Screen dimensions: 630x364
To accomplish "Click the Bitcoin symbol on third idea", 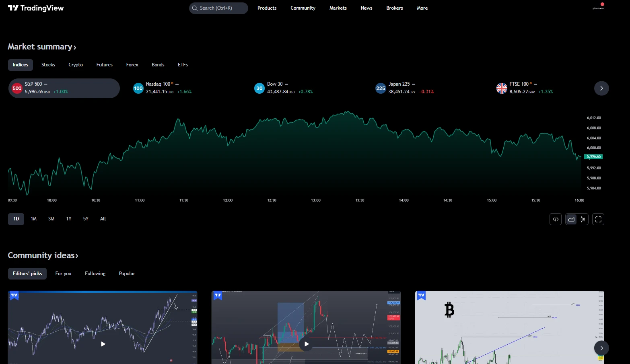I will point(449,310).
